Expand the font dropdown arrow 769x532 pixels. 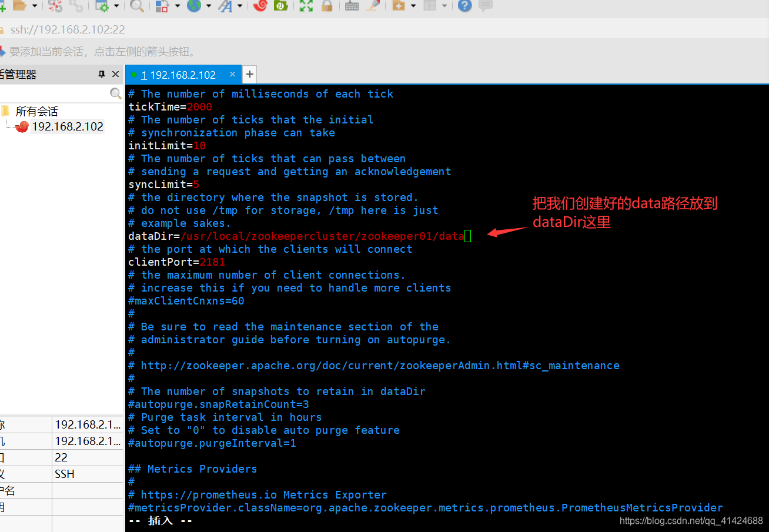240,6
